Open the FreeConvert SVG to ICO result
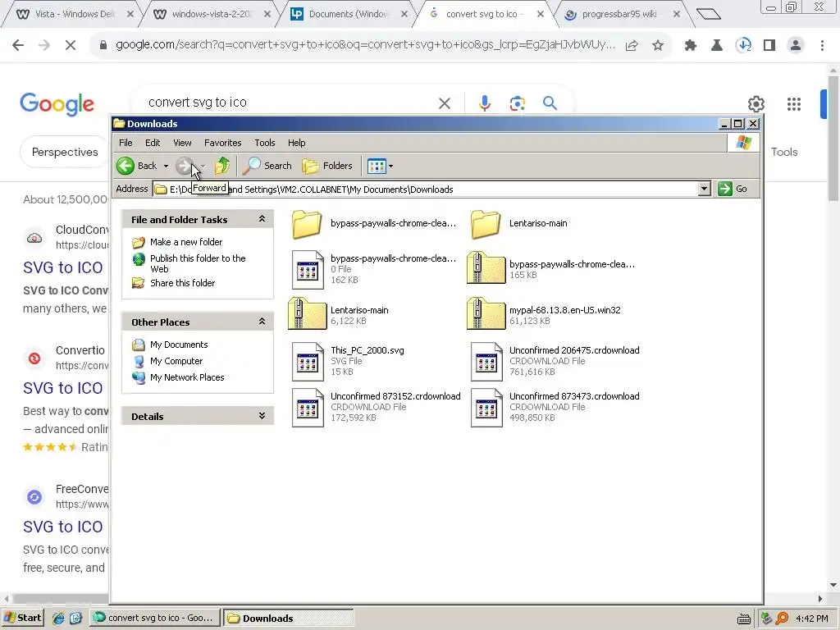This screenshot has width=840, height=630. tap(62, 527)
